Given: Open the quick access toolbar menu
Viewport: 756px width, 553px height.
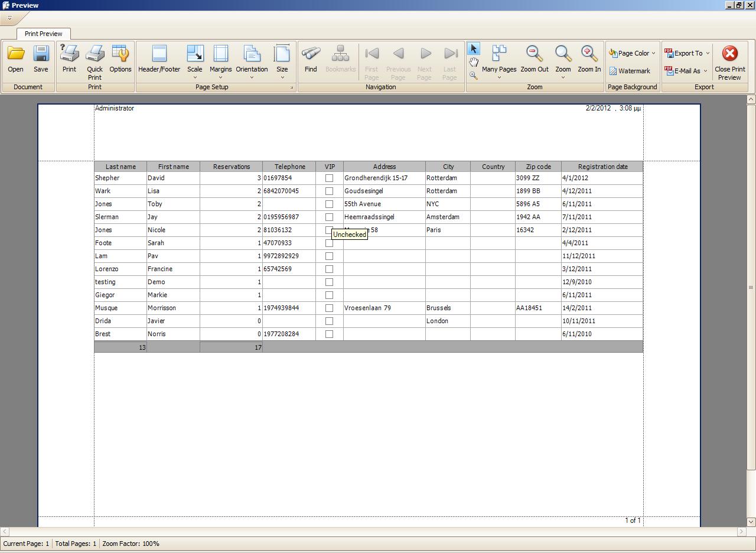Looking at the screenshot, I should (9, 18).
